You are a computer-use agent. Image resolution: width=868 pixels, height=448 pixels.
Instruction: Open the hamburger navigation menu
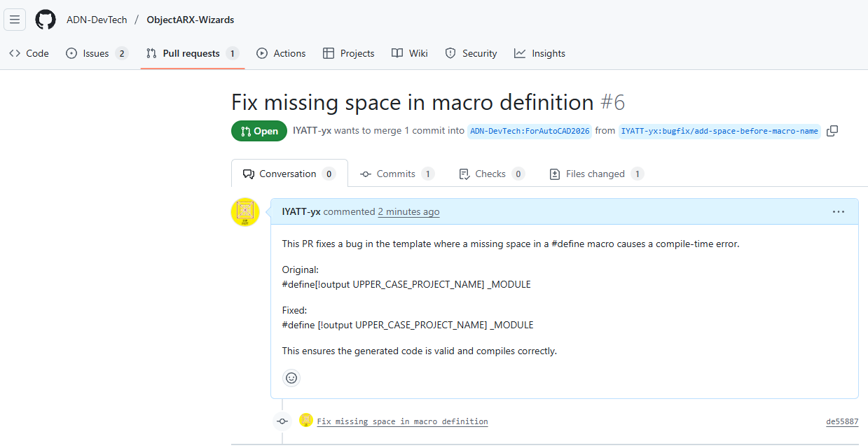pos(15,20)
